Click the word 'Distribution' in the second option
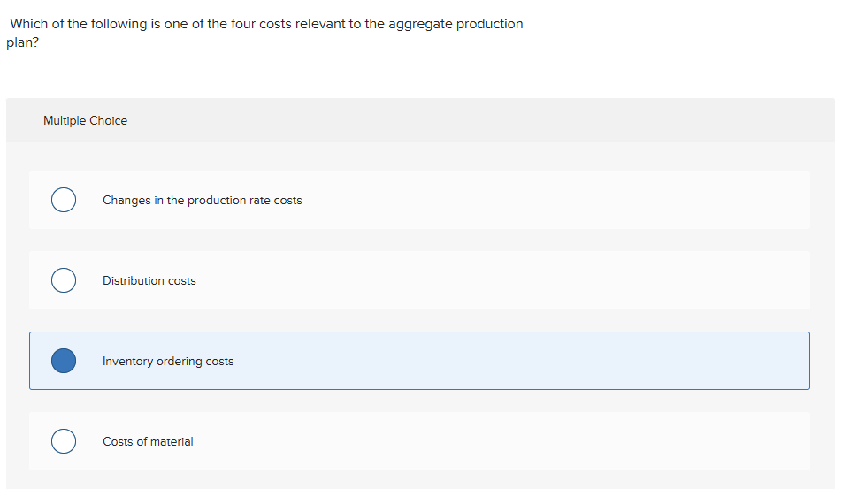The width and height of the screenshot is (865, 504). pyautogui.click(x=133, y=281)
